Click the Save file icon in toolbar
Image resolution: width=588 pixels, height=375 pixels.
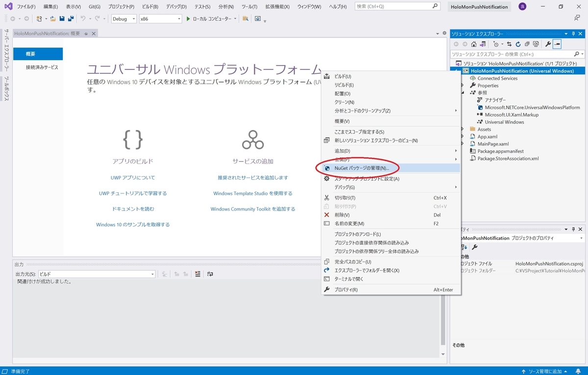tap(62, 19)
